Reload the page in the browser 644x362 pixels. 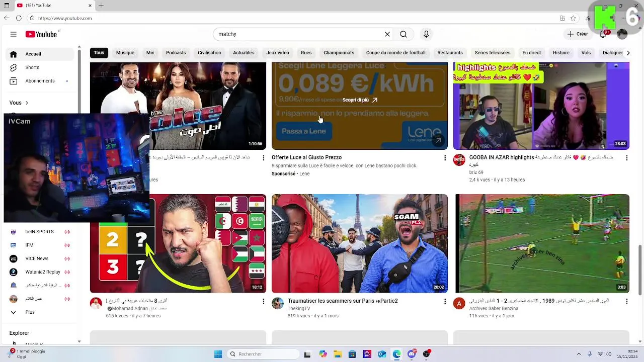click(19, 18)
